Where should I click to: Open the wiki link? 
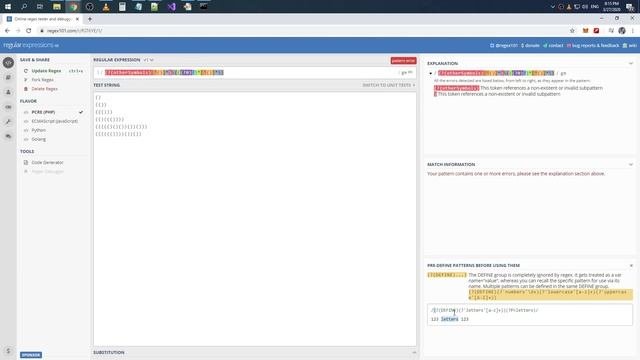pos(629,46)
